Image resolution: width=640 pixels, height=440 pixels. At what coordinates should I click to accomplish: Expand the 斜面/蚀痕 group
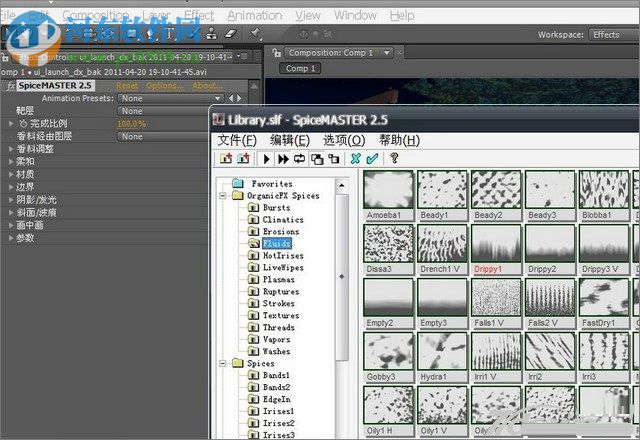click(11, 213)
